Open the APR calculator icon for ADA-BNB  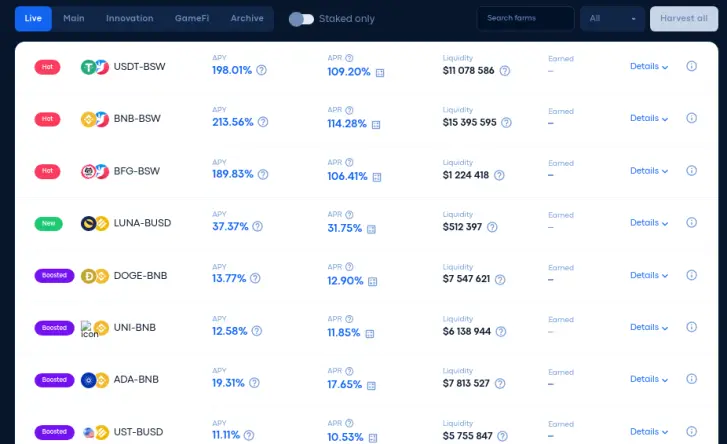point(371,386)
